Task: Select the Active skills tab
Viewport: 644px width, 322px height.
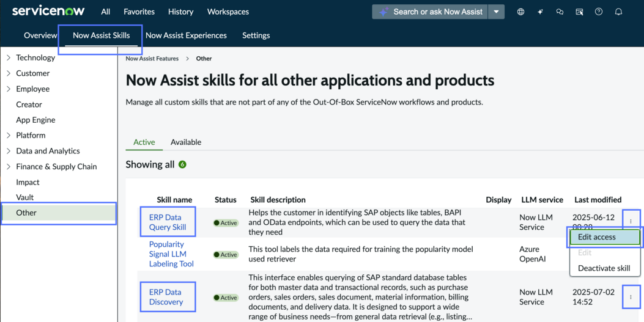Action: tap(144, 142)
